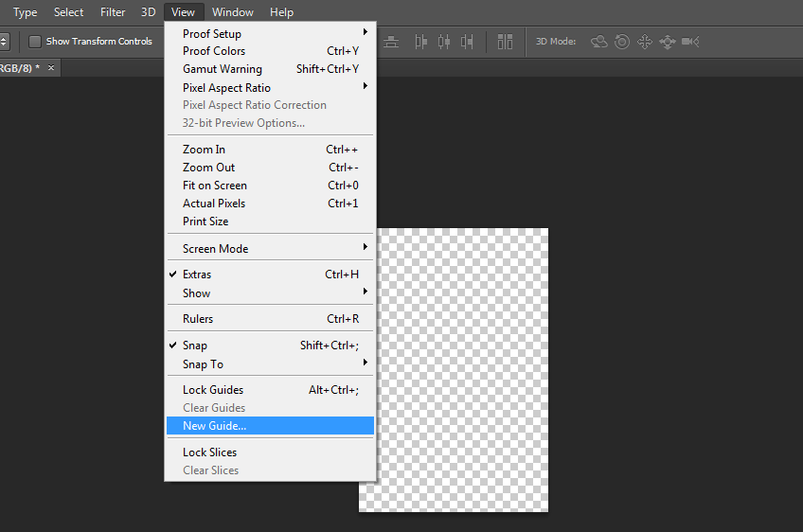Select the Roll 3D Object mode icon
803x532 pixels.
622,42
